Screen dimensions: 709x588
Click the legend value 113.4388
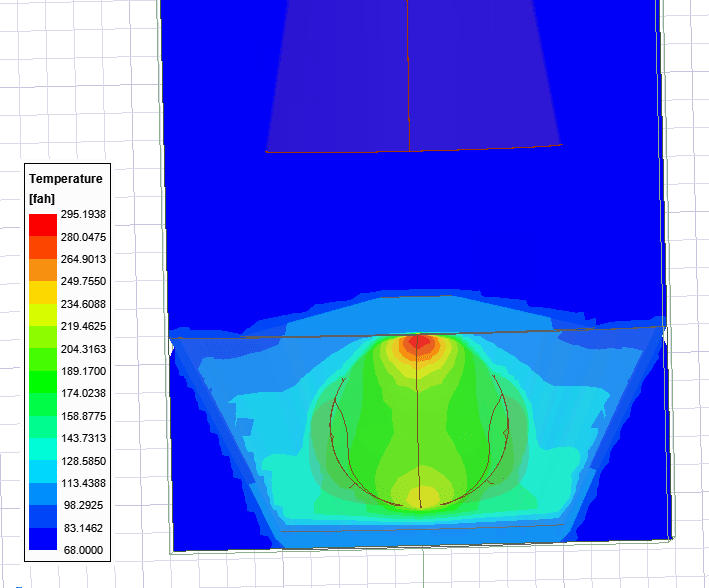point(83,483)
